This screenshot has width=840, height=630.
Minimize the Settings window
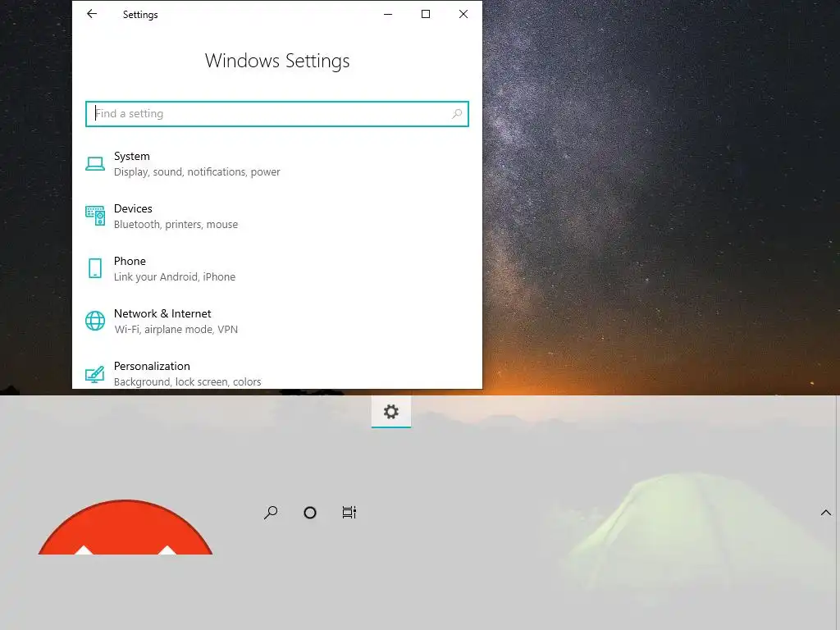388,14
